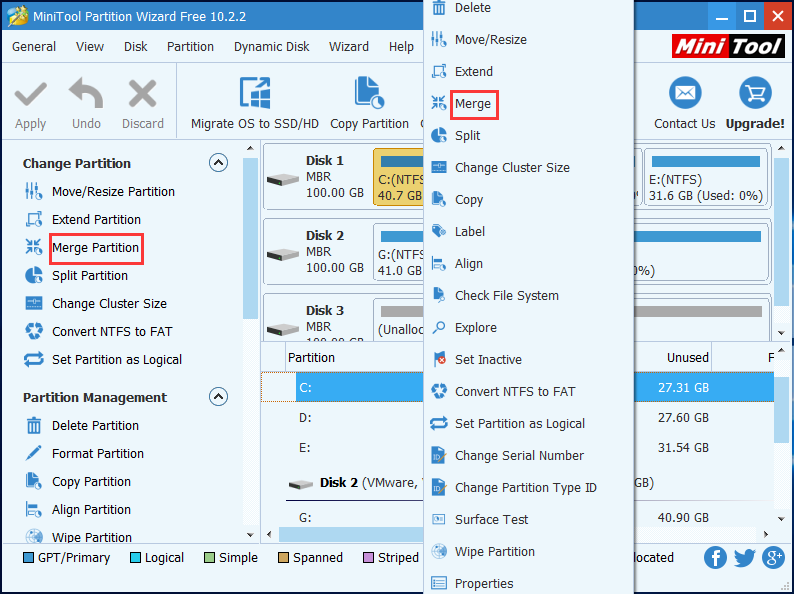Select the G:(NTFS) partition block on Disk 2

click(399, 252)
